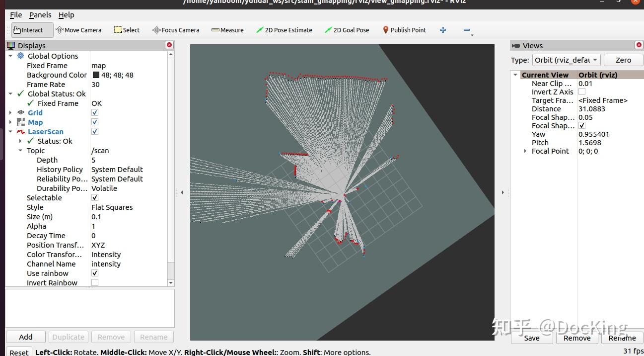Enable the Invert Rainbow checkbox
This screenshot has height=356, width=644.
pos(95,282)
